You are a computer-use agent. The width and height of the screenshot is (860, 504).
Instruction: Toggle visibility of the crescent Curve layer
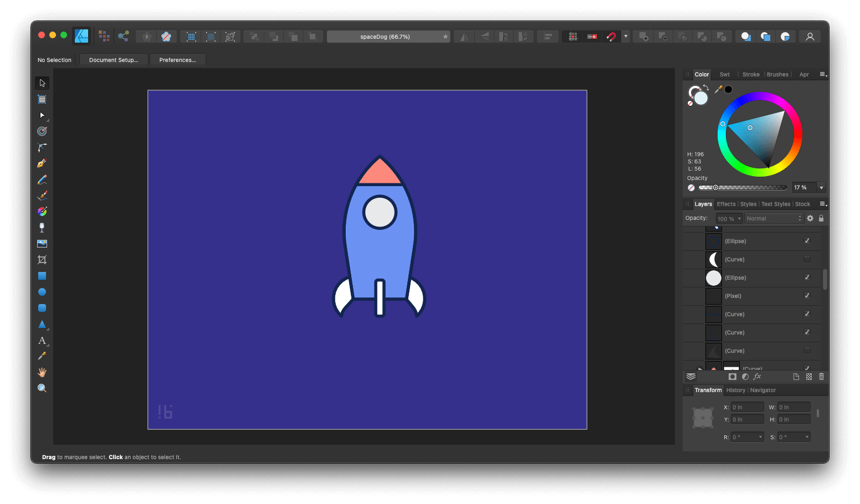click(x=807, y=259)
